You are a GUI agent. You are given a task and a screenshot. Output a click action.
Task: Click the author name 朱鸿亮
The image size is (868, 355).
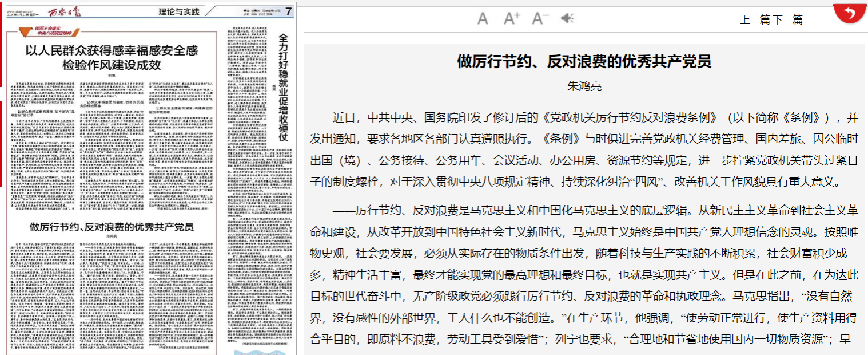584,86
